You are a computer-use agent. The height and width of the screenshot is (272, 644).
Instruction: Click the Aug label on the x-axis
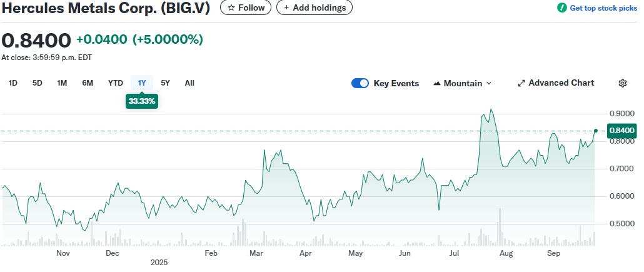(x=506, y=253)
